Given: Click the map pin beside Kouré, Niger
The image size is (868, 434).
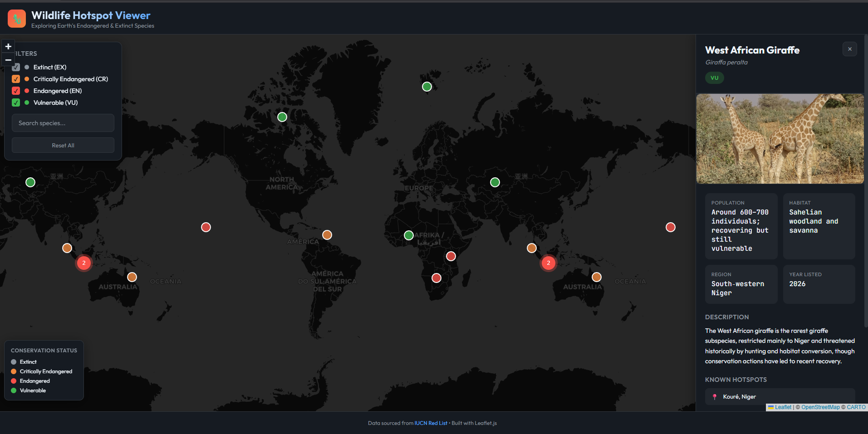Looking at the screenshot, I should click(x=715, y=397).
